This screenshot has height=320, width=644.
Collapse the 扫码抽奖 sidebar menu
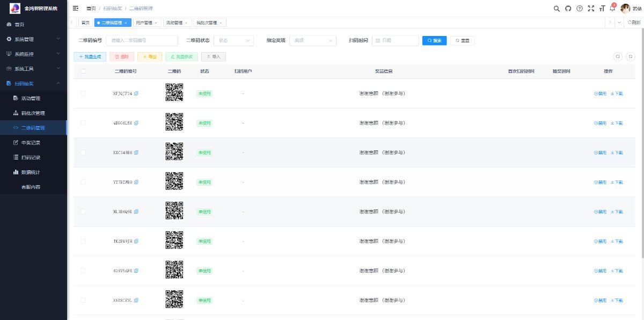[33, 84]
